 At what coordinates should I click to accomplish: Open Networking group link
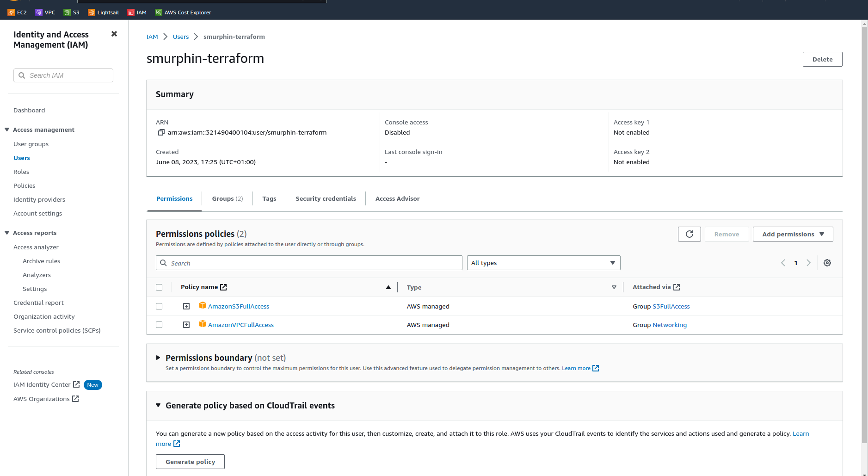tap(670, 325)
